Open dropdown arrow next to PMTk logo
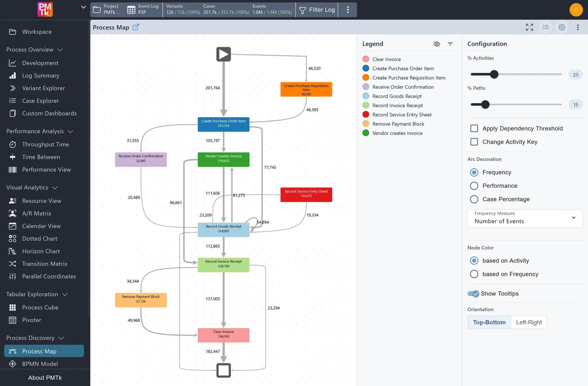The height and width of the screenshot is (386, 588). [x=83, y=7]
